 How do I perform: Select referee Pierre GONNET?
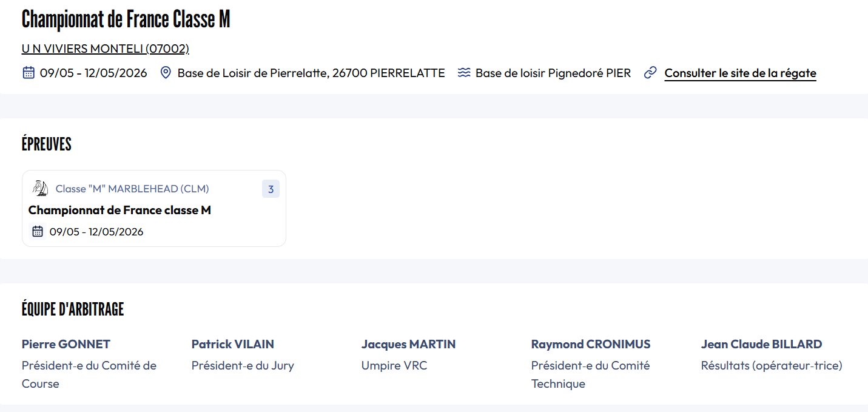click(66, 344)
